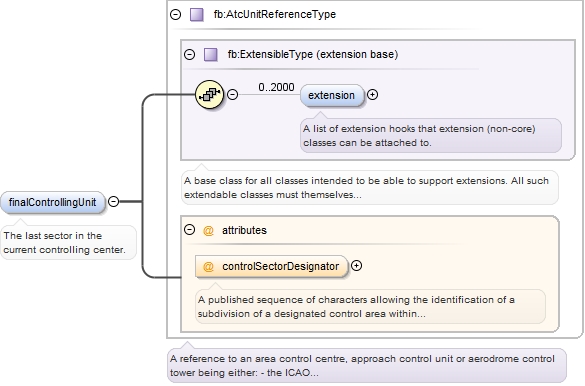This screenshot has height=386, width=585.
Task: Collapse the finalControllingUnit node
Action: pos(113,202)
